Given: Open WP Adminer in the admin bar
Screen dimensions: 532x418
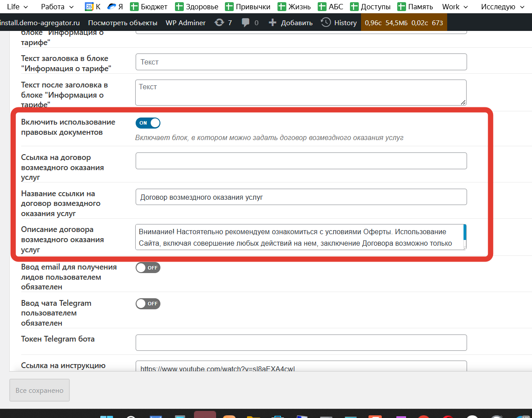Looking at the screenshot, I should point(185,23).
